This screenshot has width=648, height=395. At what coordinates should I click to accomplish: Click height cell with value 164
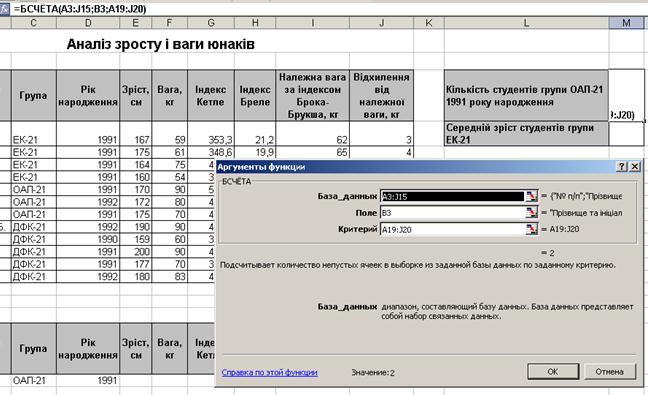pyautogui.click(x=136, y=164)
